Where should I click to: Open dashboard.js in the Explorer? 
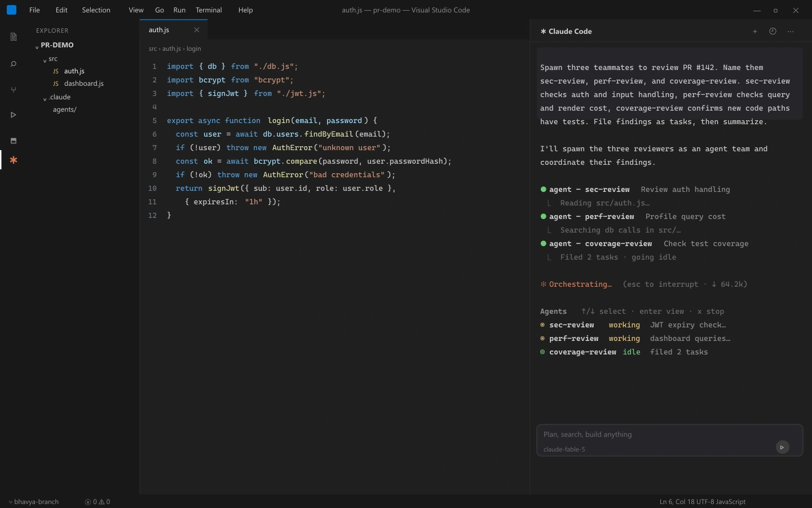click(83, 84)
